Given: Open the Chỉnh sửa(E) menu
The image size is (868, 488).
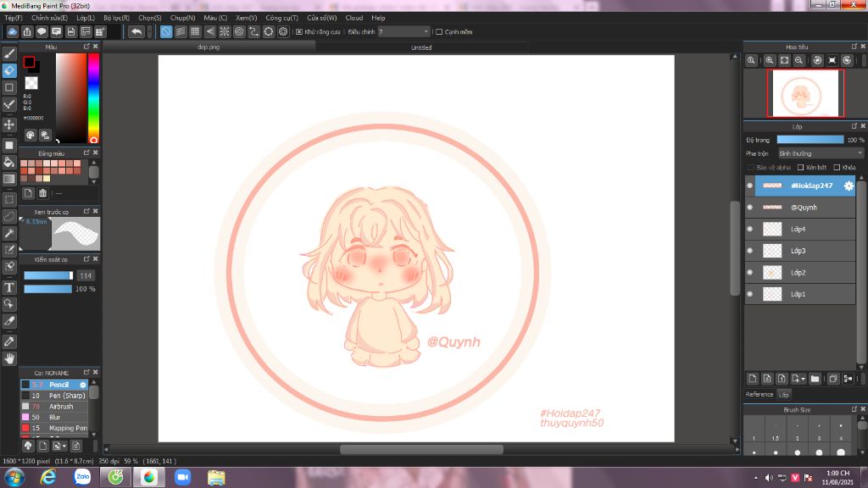Looking at the screenshot, I should [49, 18].
